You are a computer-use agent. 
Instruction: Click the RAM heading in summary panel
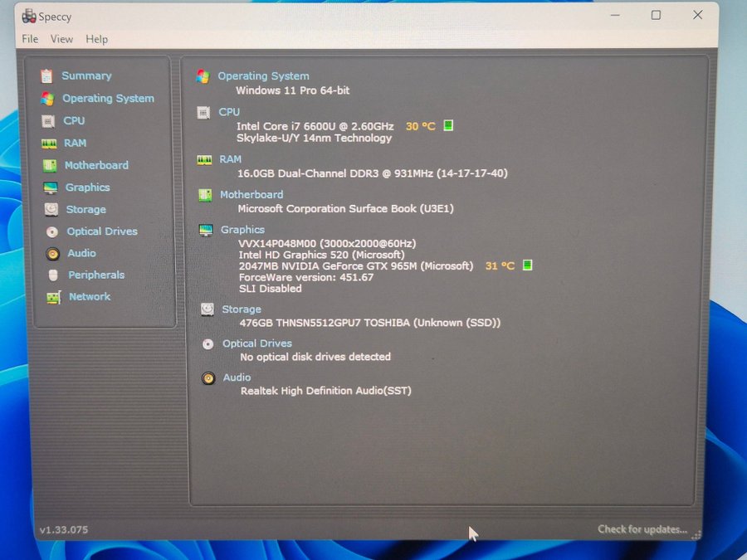[231, 159]
